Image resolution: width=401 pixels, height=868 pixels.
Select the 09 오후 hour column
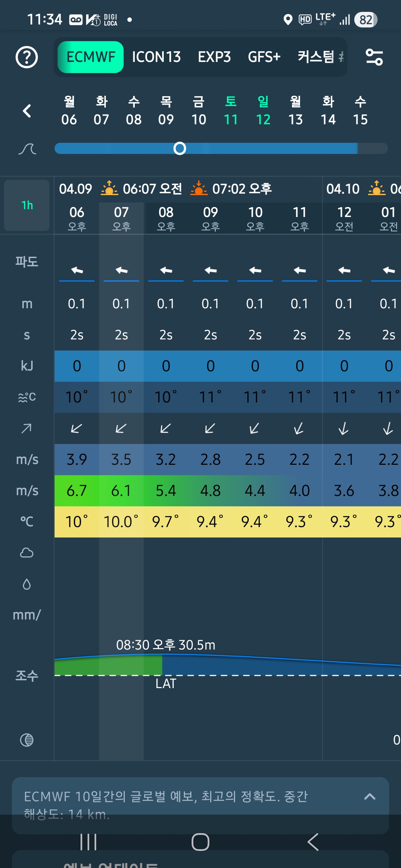(x=211, y=218)
